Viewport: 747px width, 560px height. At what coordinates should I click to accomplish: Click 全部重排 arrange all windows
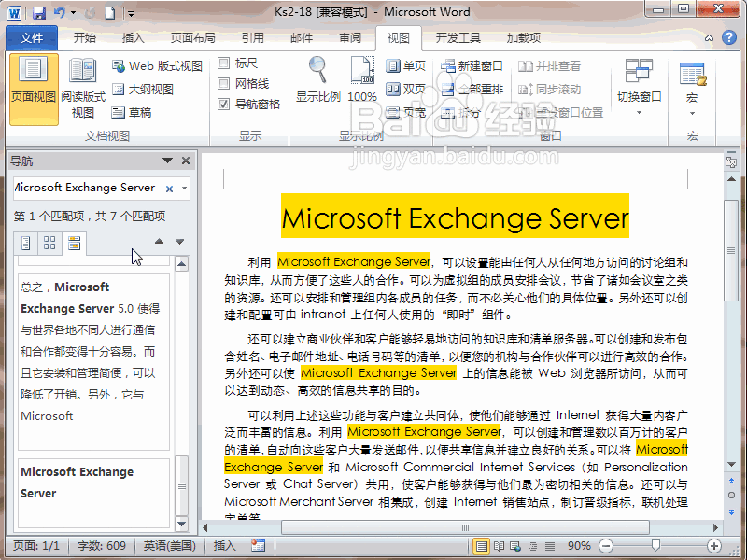click(x=472, y=89)
